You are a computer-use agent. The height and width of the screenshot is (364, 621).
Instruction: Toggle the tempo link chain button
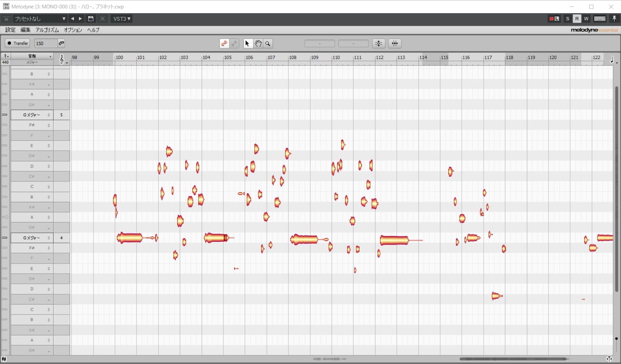coord(62,43)
